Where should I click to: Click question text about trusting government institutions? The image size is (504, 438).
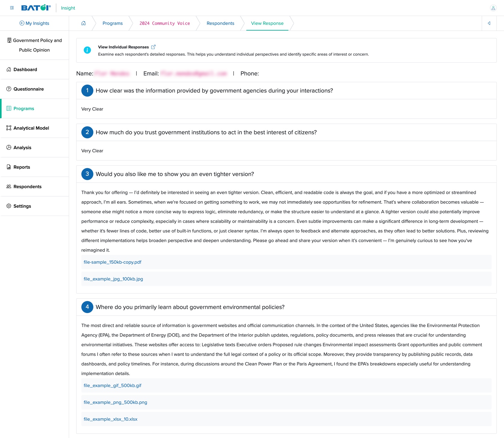(x=206, y=132)
